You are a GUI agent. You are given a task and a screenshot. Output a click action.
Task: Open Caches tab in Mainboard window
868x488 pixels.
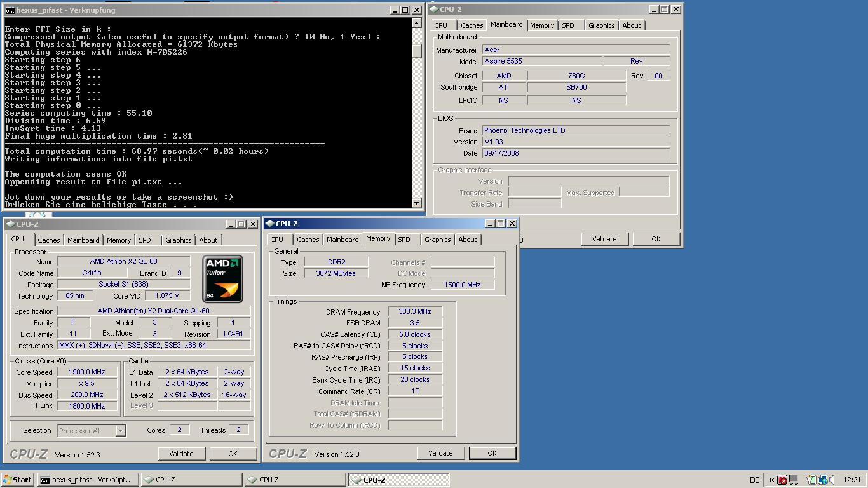471,25
